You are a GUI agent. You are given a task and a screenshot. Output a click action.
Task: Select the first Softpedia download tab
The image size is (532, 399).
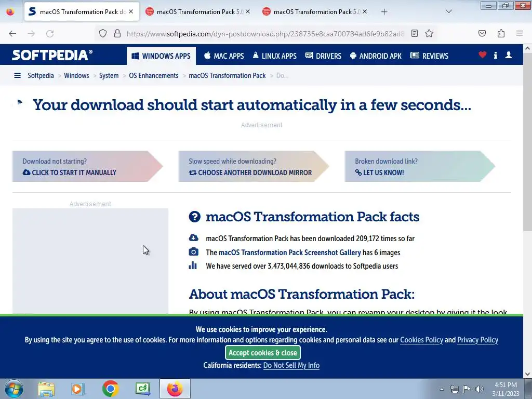coord(82,12)
